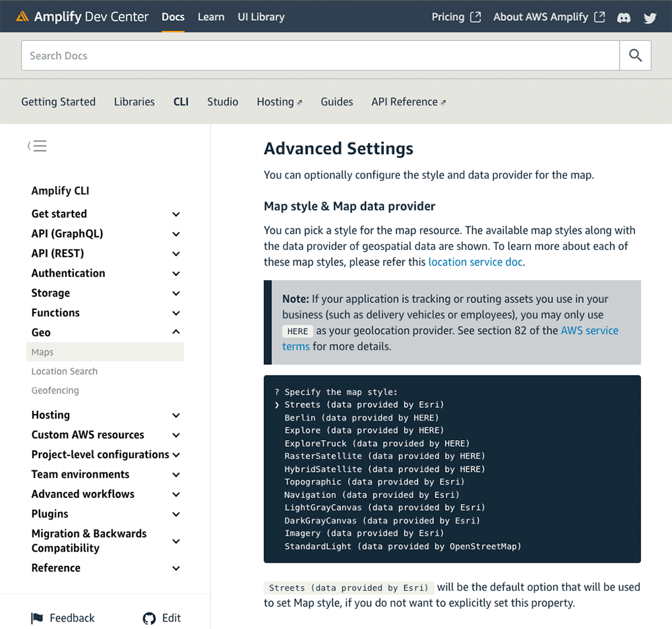Open the API Reference external link

(409, 101)
